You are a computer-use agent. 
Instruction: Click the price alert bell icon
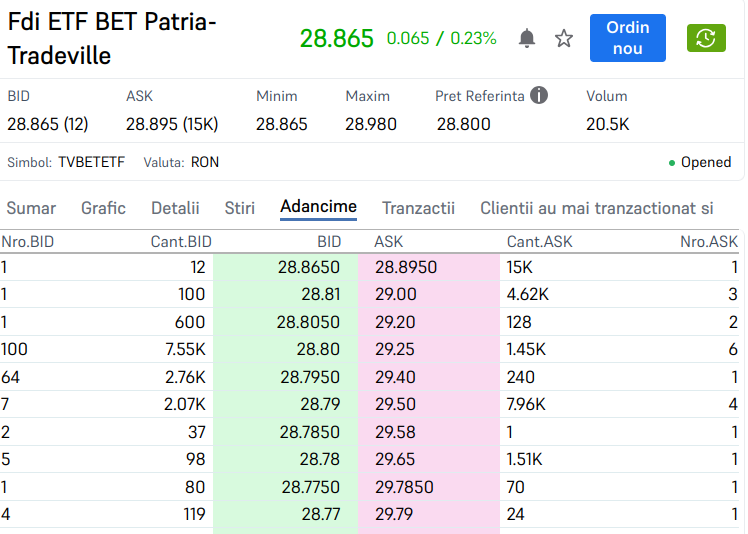(527, 38)
